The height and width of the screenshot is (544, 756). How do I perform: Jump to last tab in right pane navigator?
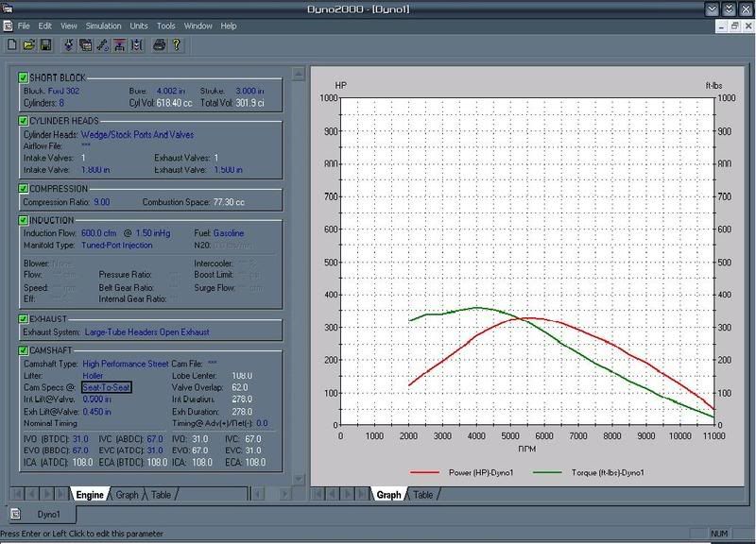[x=362, y=494]
